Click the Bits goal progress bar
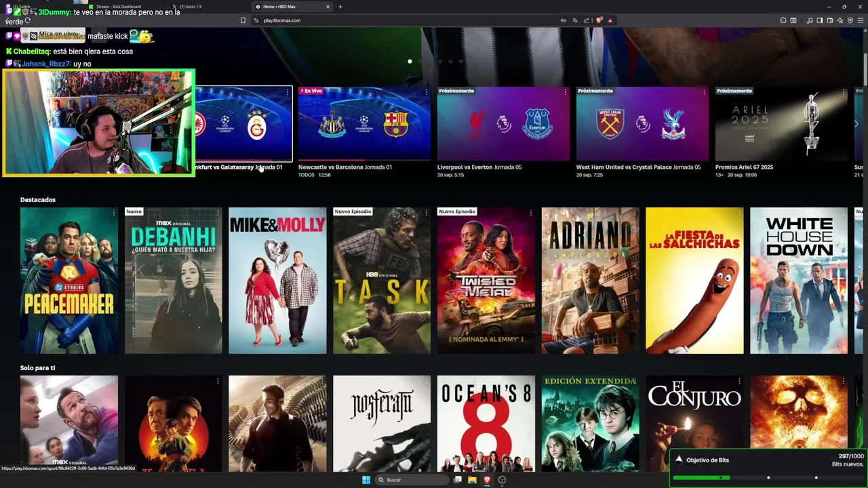The width and height of the screenshot is (868, 488). [x=768, y=478]
